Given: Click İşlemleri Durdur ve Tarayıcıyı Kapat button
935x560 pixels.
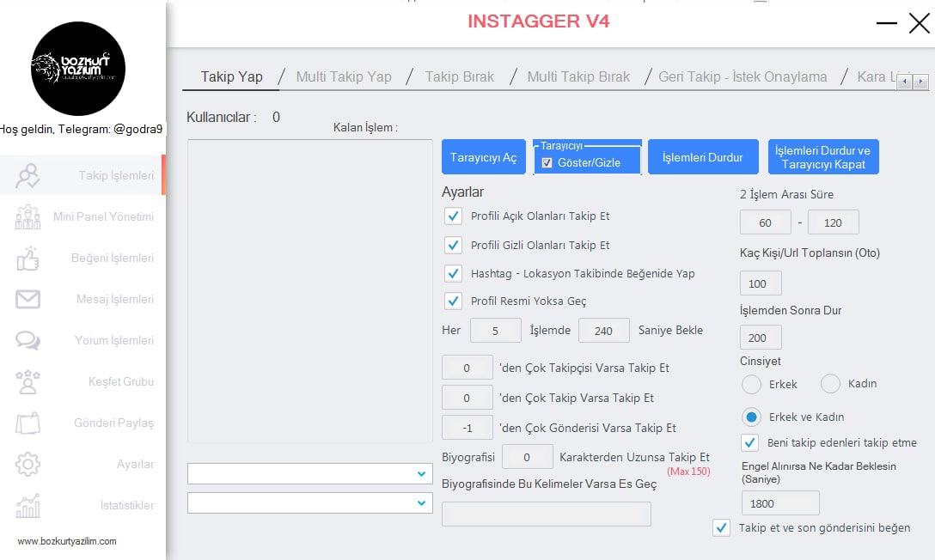Looking at the screenshot, I should tap(823, 157).
